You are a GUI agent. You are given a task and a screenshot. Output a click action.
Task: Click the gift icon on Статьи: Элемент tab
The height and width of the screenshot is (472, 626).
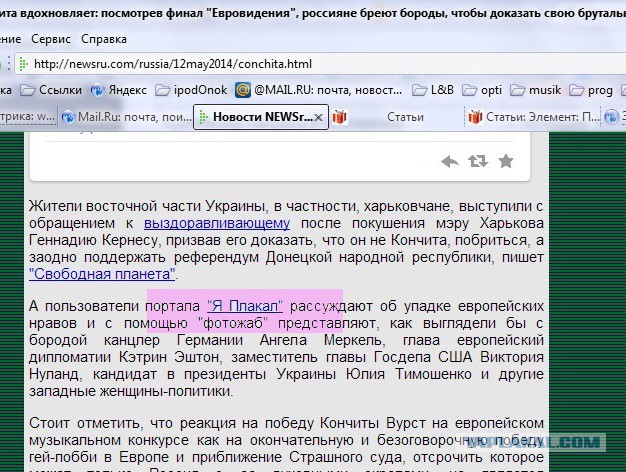pos(475,117)
